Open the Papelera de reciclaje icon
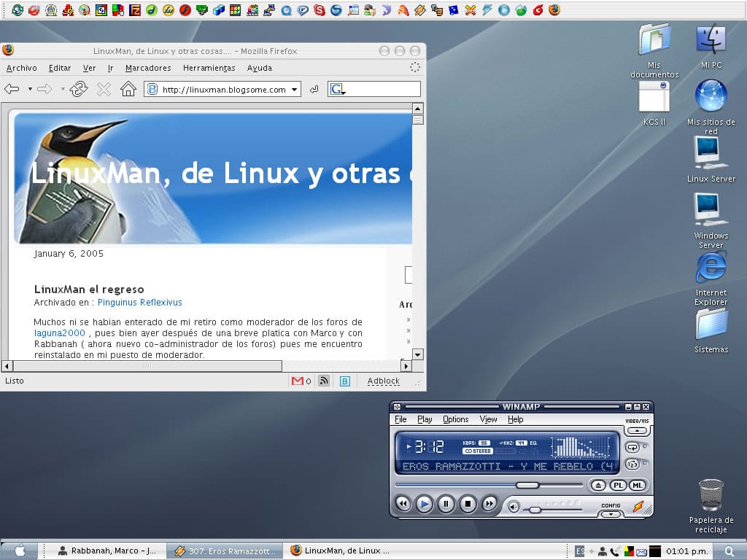The height and width of the screenshot is (560, 747). [x=711, y=497]
